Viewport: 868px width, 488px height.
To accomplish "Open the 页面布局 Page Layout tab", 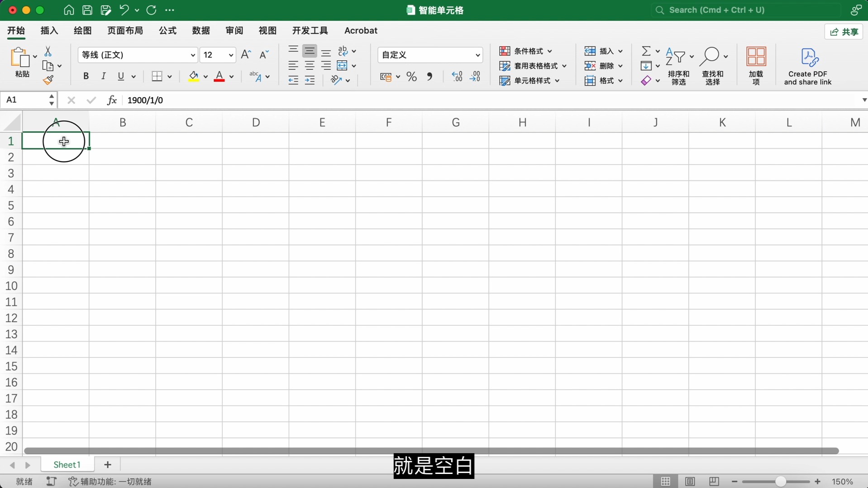I will [125, 30].
